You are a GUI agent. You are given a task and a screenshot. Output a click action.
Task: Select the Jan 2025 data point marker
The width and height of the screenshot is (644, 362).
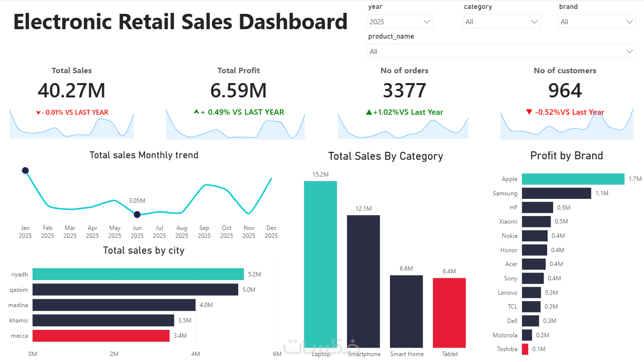click(25, 171)
